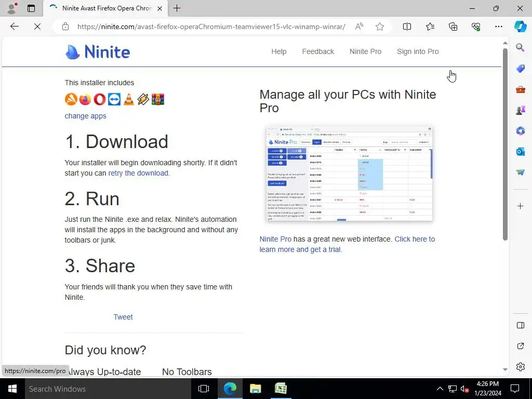
Task: Open File Explorer from the taskbar
Action: [255, 389]
